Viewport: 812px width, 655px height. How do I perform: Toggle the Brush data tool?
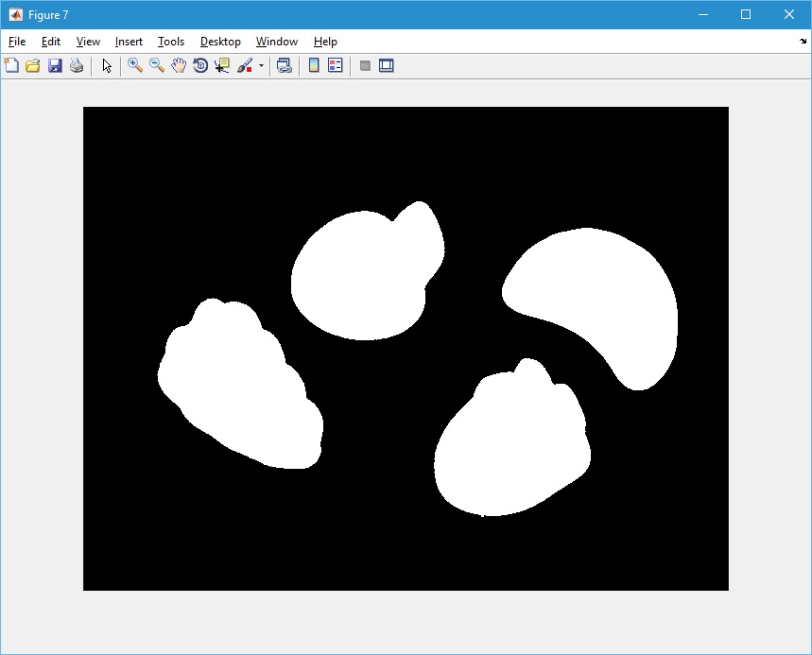point(245,66)
